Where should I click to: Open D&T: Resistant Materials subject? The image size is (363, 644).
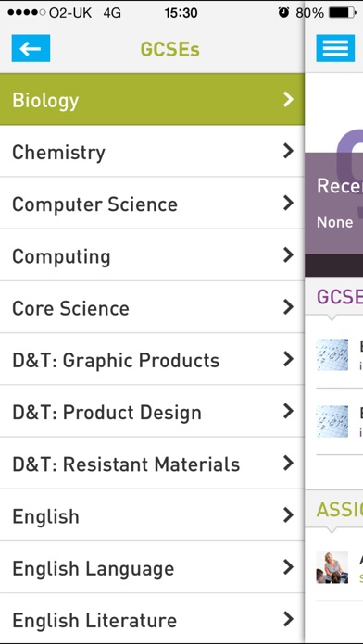pos(152,463)
